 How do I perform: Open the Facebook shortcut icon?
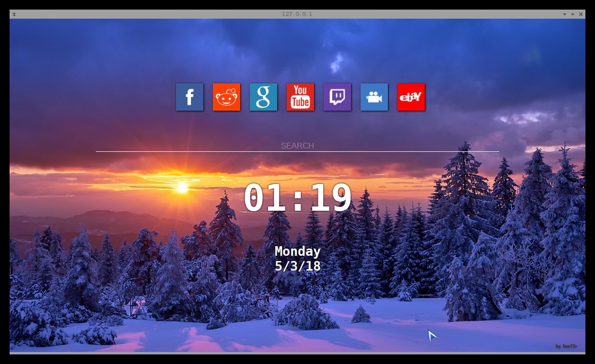tap(189, 97)
